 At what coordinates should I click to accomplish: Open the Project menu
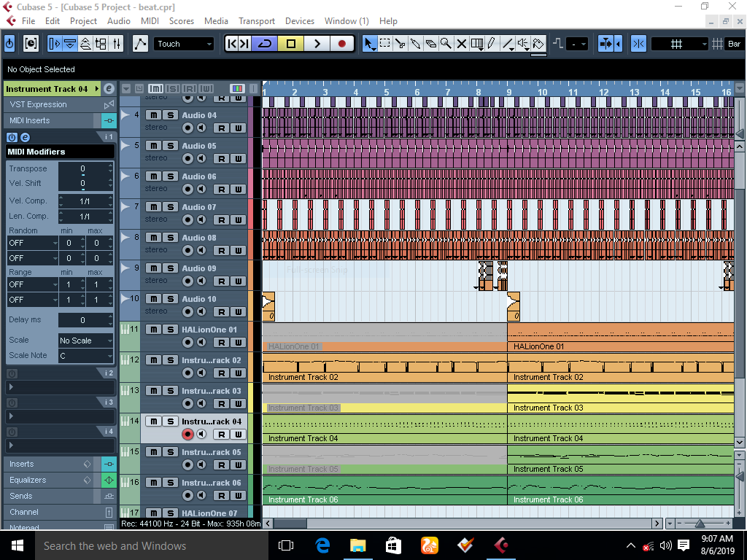83,21
